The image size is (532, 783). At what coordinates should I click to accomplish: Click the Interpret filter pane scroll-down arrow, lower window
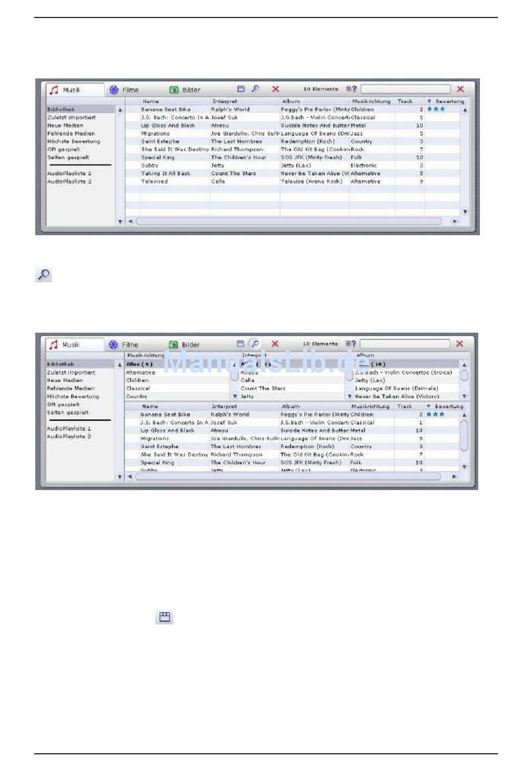click(x=349, y=397)
